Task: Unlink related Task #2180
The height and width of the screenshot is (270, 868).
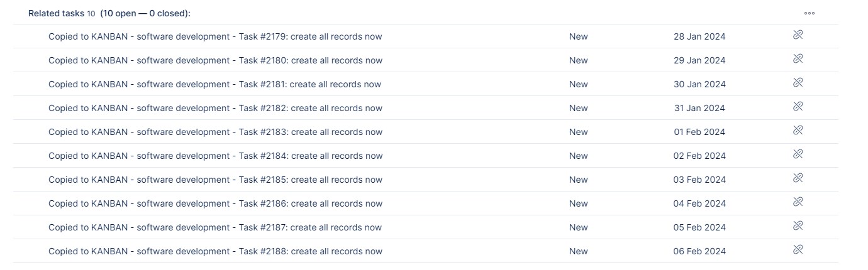Action: (798, 59)
